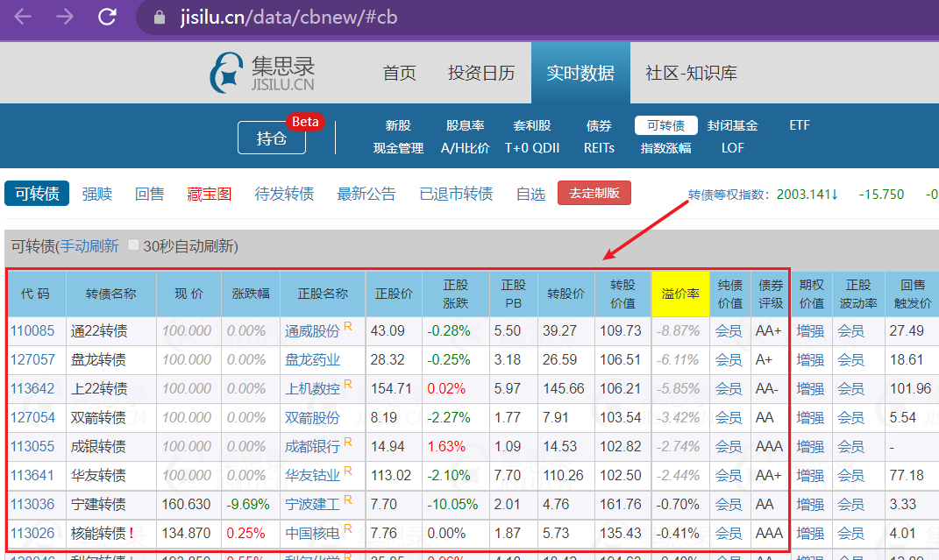The height and width of the screenshot is (560, 939).
Task: Click the Jisilu logo
Action: click(x=262, y=73)
